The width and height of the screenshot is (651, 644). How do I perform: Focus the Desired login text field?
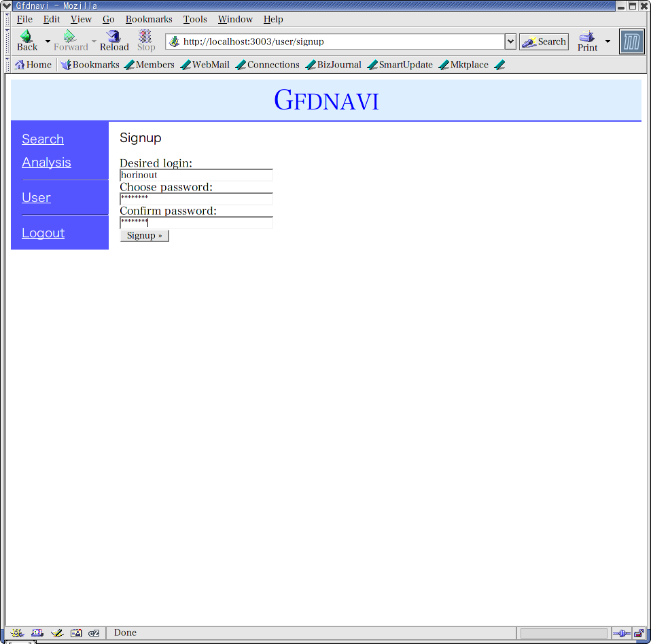[196, 175]
